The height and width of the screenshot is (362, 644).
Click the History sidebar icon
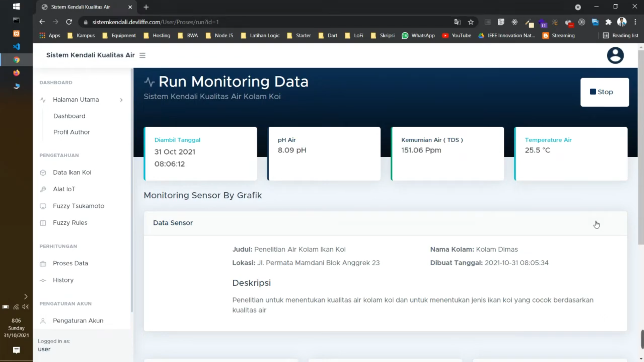coord(43,280)
